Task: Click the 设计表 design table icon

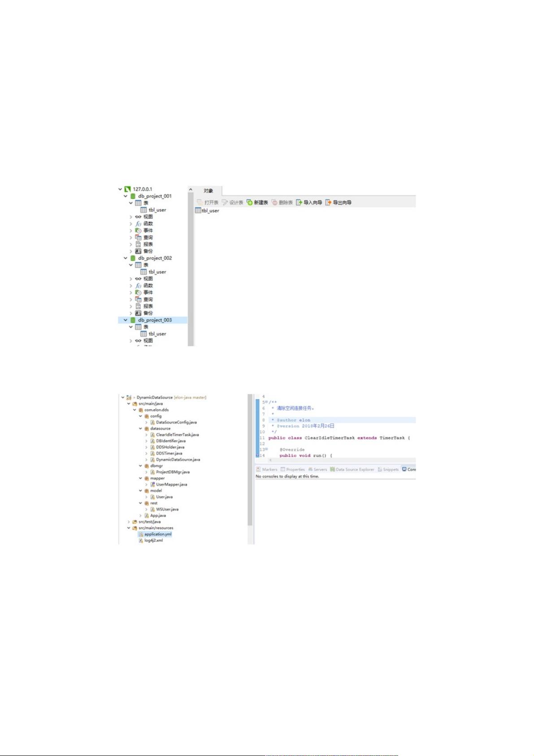Action: point(225,203)
